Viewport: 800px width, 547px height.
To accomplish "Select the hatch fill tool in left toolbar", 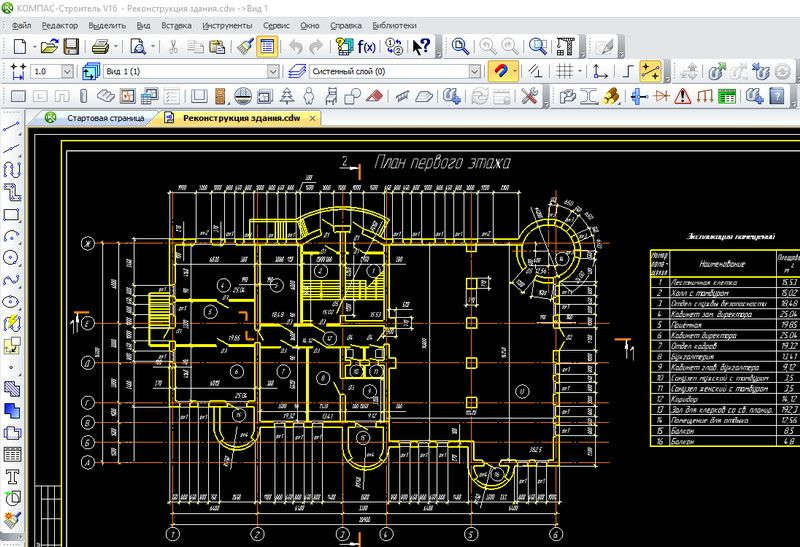I will (12, 389).
